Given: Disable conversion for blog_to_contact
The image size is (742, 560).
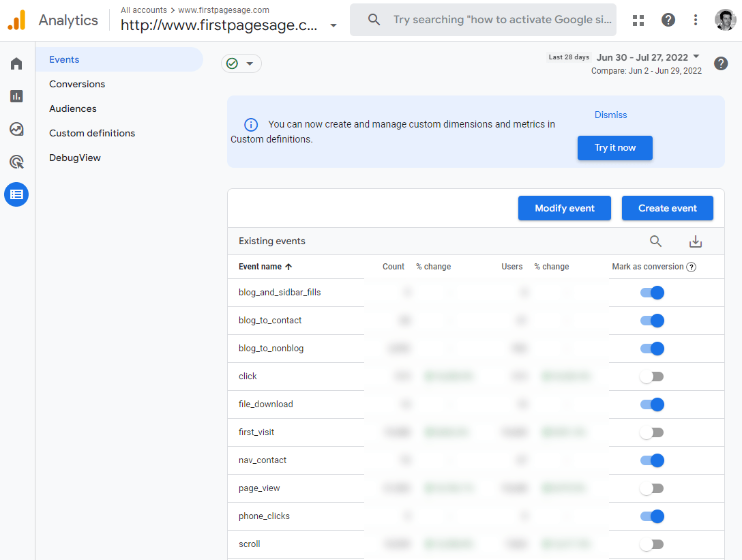Looking at the screenshot, I should [652, 321].
